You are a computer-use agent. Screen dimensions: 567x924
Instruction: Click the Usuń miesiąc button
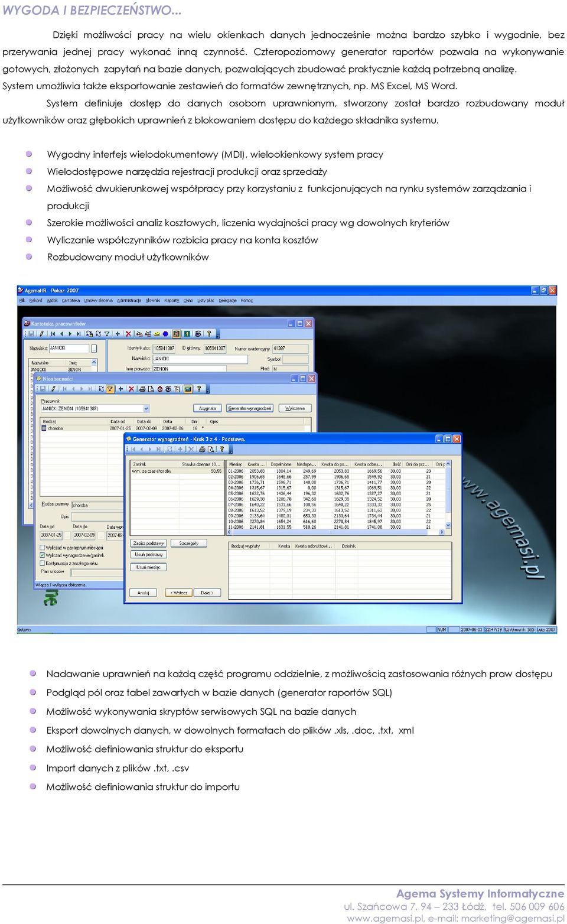[148, 567]
